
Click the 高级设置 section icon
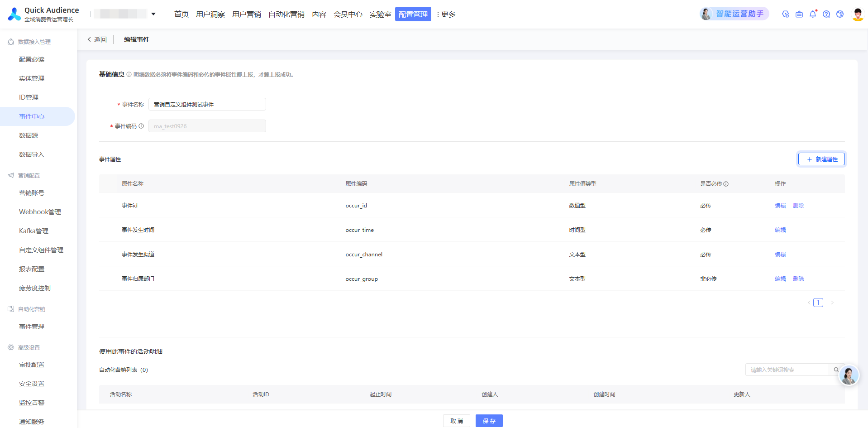coord(11,347)
